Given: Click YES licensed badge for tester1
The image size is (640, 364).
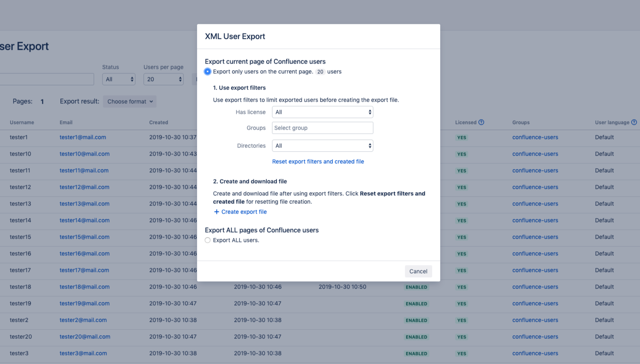Looking at the screenshot, I should [462, 137].
